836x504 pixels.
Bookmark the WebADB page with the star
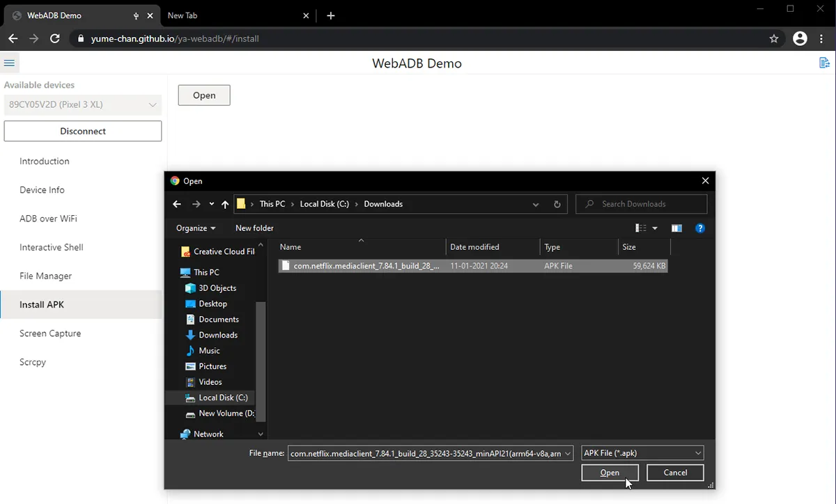click(774, 39)
